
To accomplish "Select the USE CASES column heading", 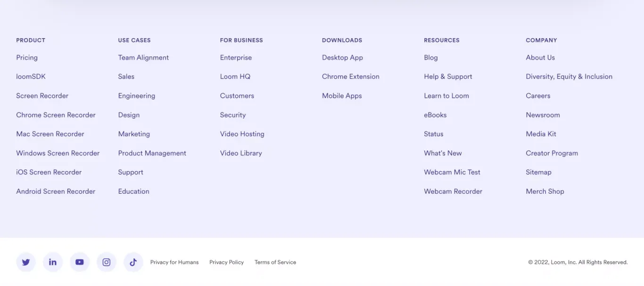I will (134, 40).
